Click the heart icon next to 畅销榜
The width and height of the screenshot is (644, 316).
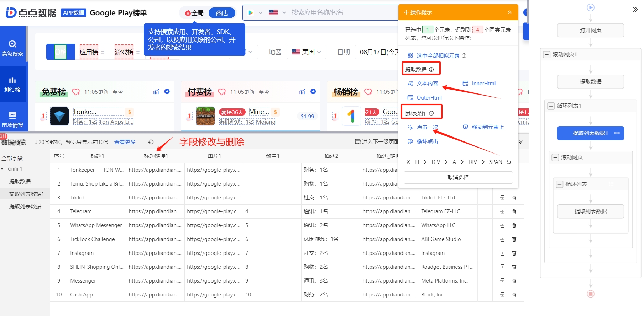[x=368, y=92]
